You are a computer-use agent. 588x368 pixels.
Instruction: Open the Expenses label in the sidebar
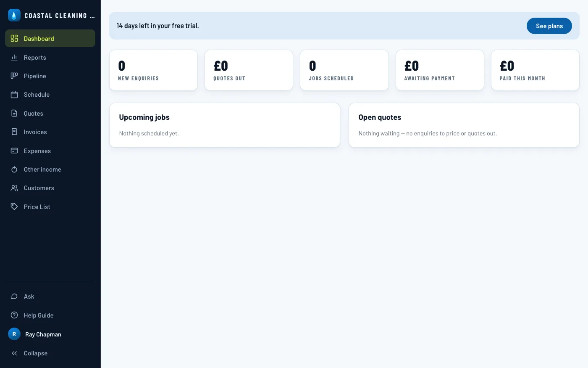tap(37, 151)
